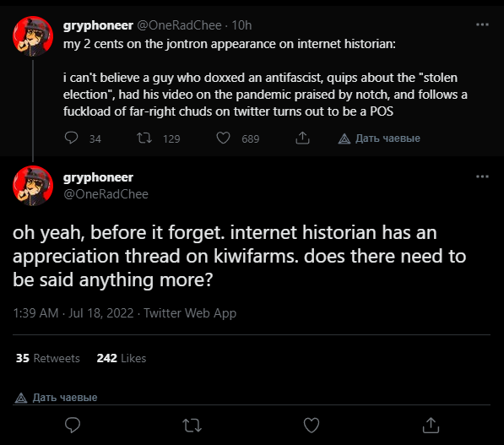Image resolution: width=504 pixels, height=445 pixels.
Task: Retweet the main tweet at bottom
Action: [x=192, y=425]
